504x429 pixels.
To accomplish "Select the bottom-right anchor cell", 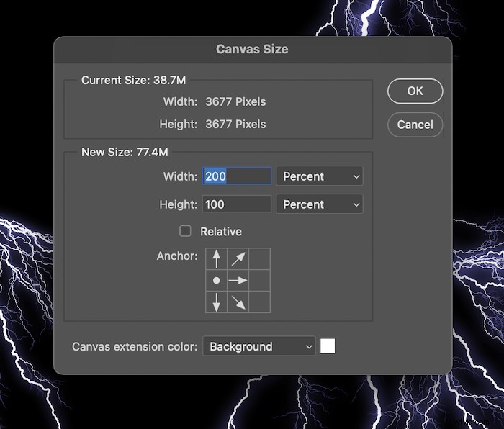I will pos(259,302).
